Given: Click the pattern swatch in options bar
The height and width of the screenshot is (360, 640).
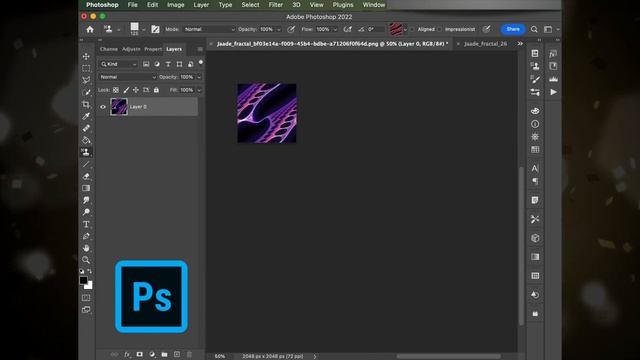Looking at the screenshot, I should (x=395, y=29).
